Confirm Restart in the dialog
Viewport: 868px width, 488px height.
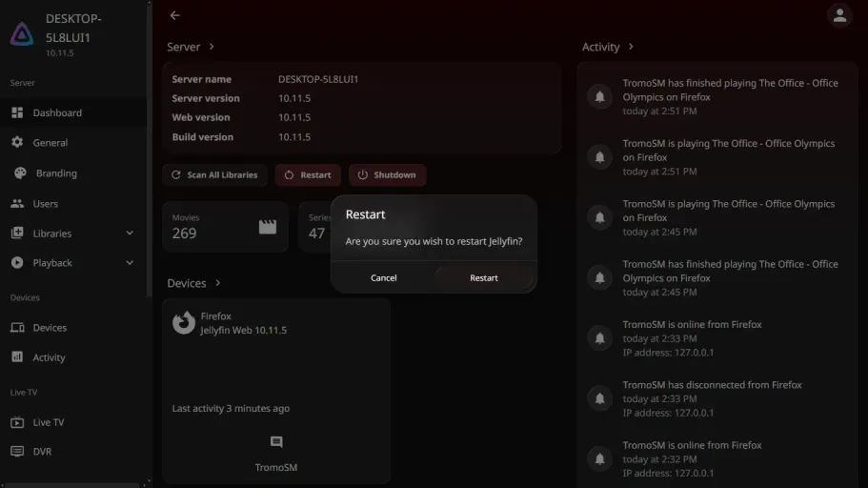[483, 278]
